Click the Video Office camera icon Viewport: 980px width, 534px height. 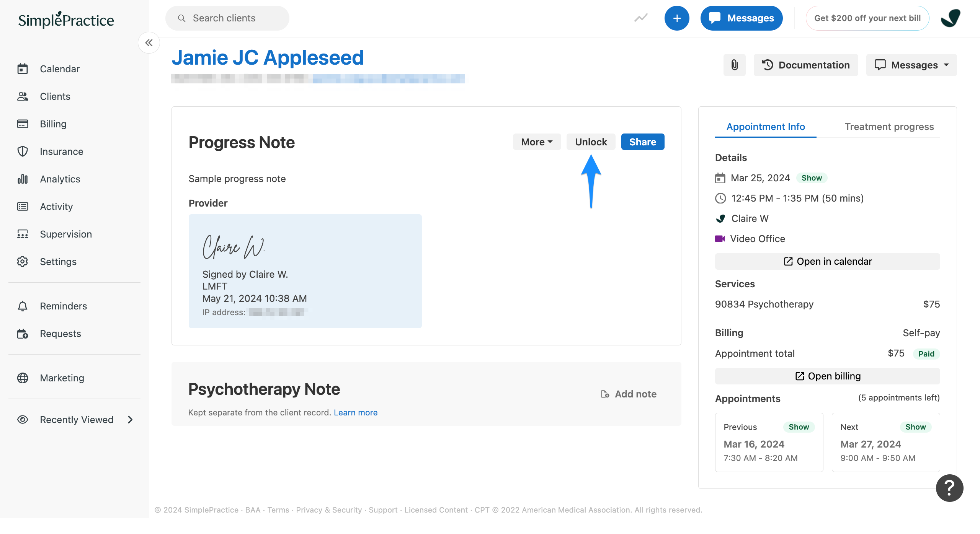pos(720,239)
